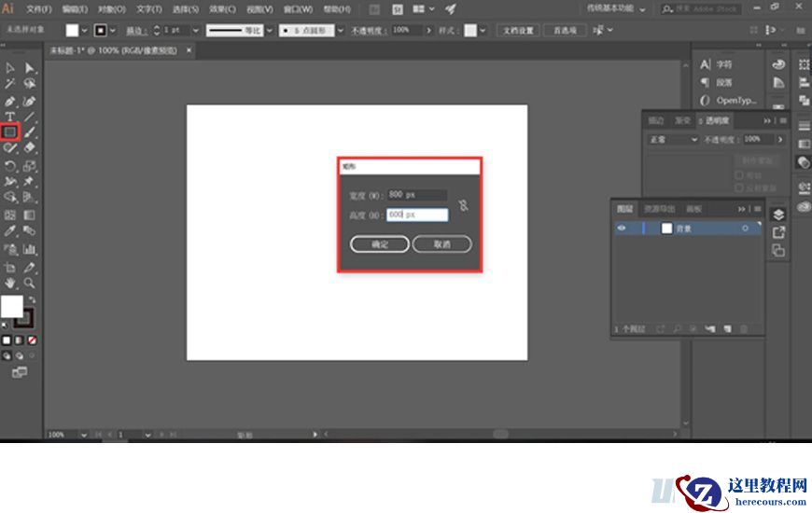This screenshot has height=513, width=812.
Task: Click the 确定 button in rectangle dialog
Action: tap(380, 244)
